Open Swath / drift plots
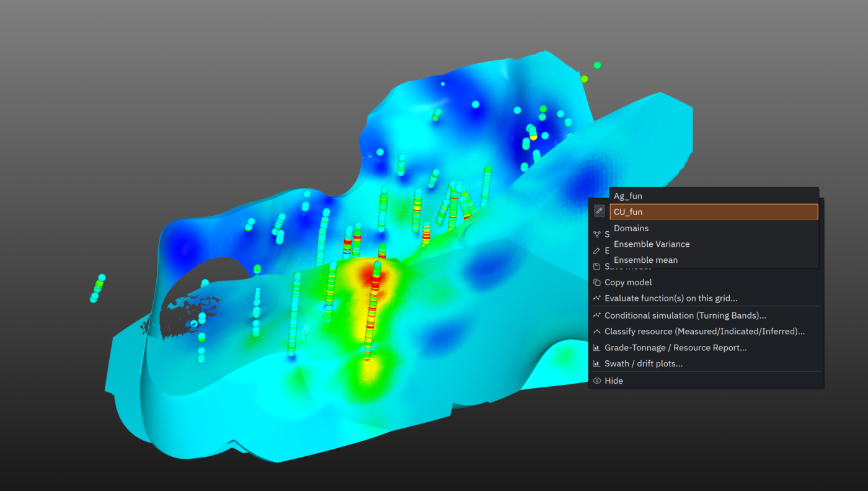 [705, 364]
